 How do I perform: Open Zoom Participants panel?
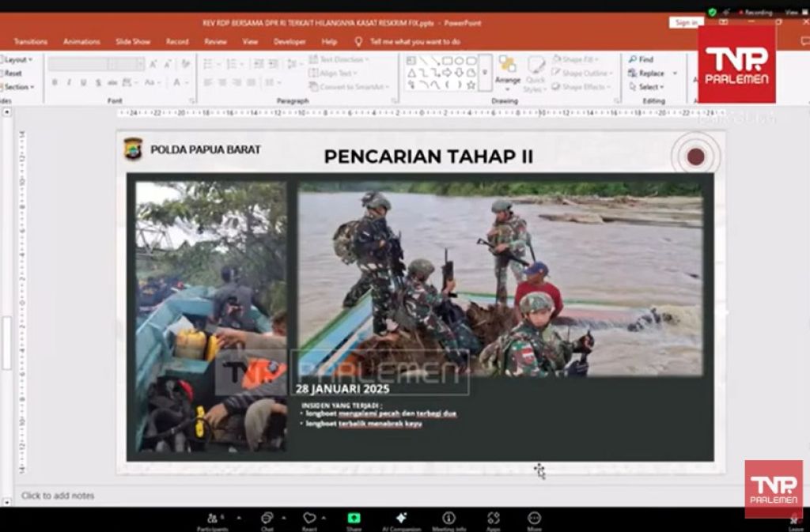(x=212, y=521)
